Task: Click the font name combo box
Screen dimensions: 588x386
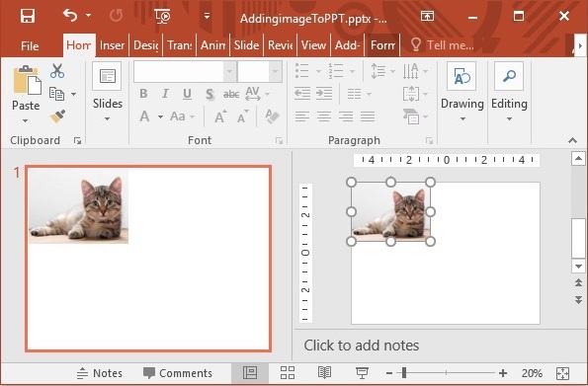Action: (185, 71)
